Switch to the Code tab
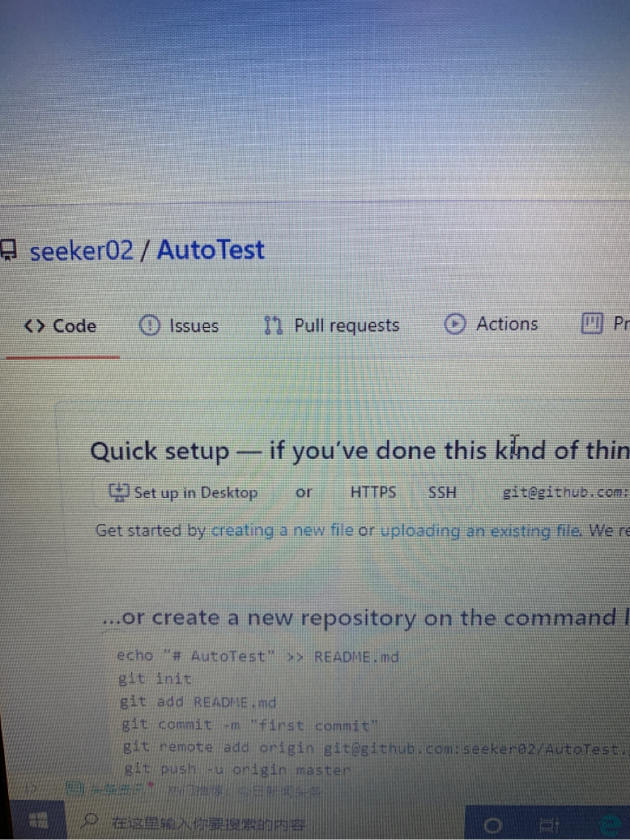The width and height of the screenshot is (630, 840). [x=61, y=326]
